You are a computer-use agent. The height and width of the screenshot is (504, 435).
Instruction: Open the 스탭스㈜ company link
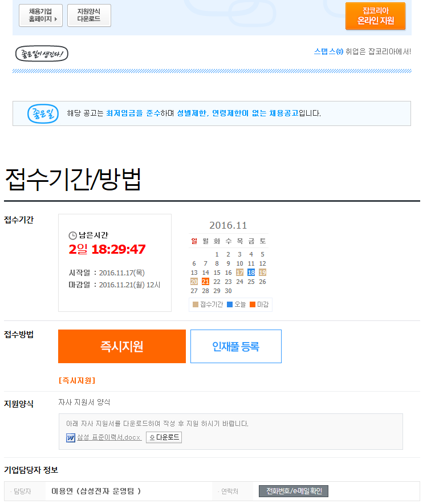coord(328,51)
